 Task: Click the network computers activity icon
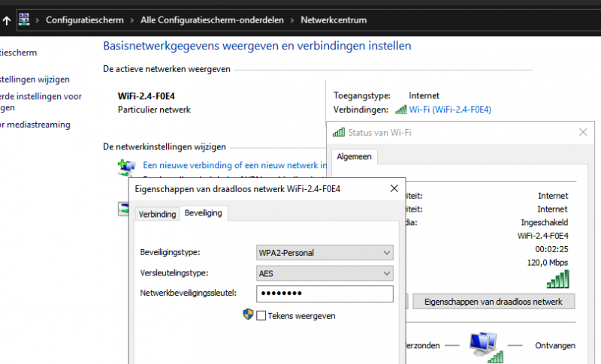click(x=484, y=345)
